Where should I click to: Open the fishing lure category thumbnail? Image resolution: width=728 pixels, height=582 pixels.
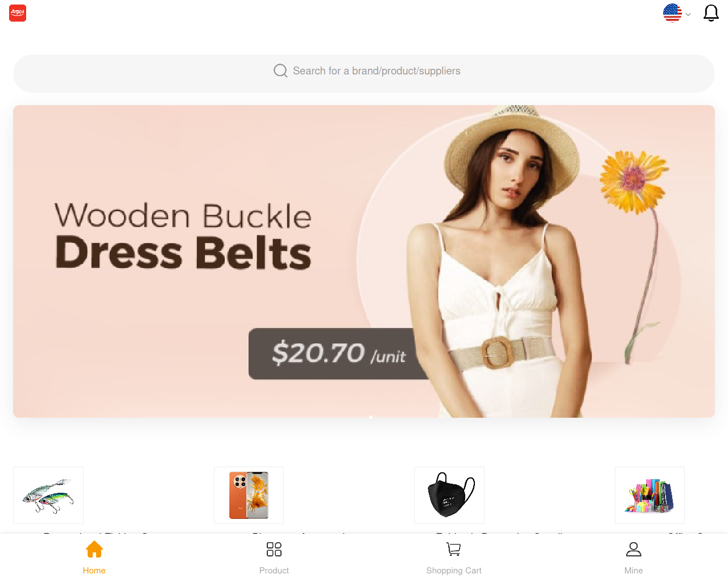48,495
